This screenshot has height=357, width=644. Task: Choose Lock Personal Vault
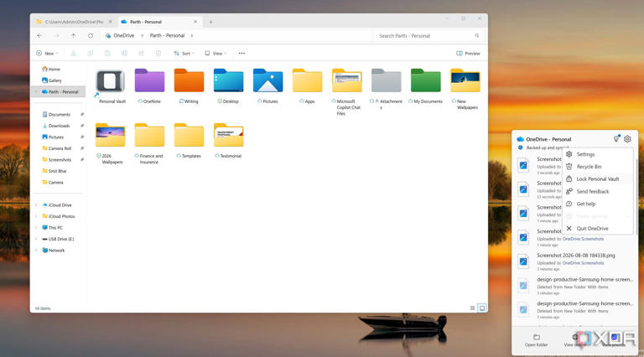point(597,178)
